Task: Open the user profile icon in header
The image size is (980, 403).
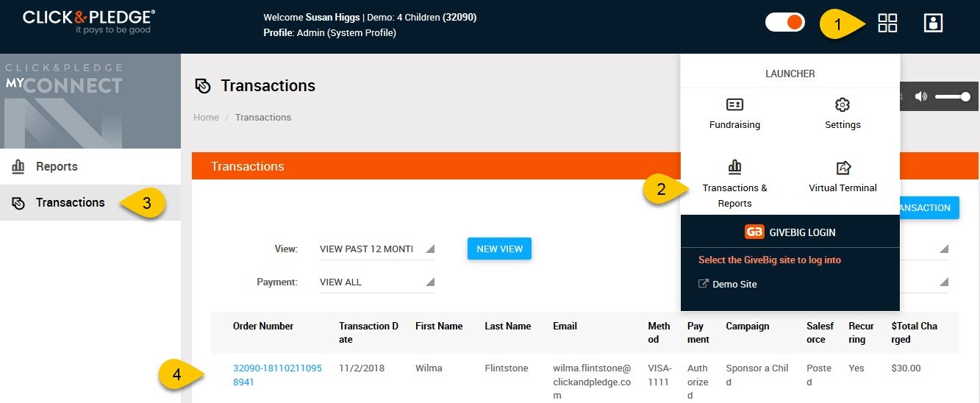Action: coord(933,24)
